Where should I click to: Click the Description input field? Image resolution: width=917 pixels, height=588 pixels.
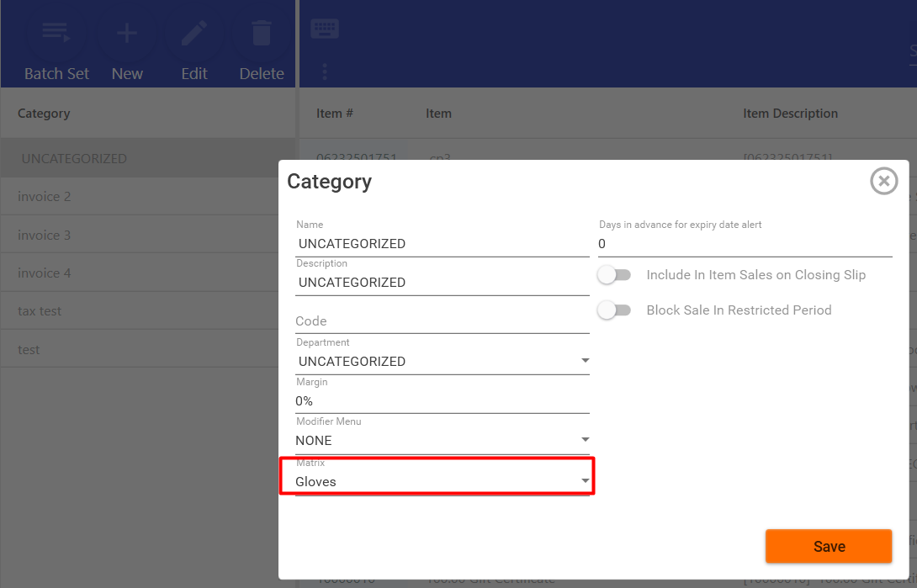pos(443,283)
